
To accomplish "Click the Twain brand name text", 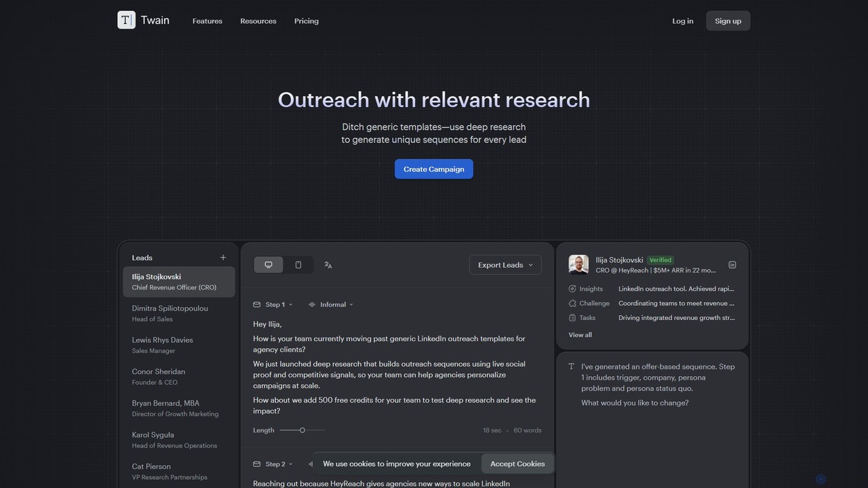I will pos(155,20).
